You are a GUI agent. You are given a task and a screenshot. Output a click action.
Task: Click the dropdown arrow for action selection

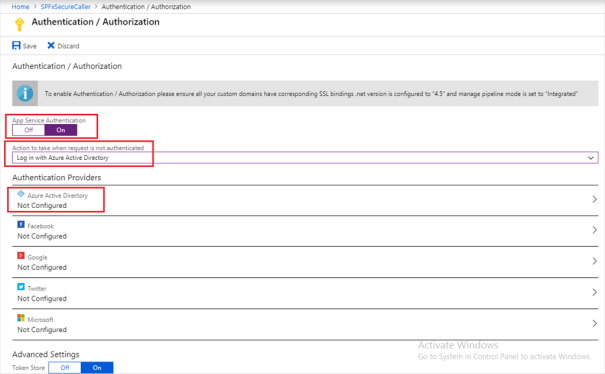click(591, 158)
